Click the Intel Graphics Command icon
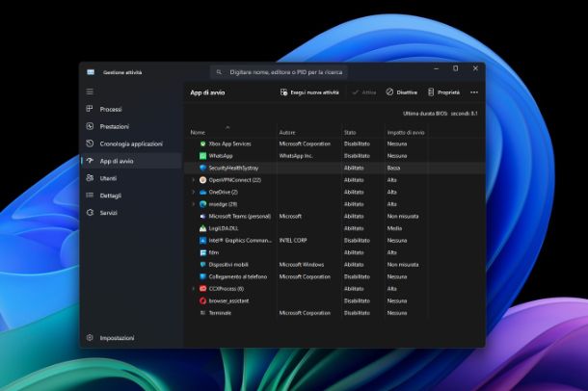588x391 pixels. click(202, 241)
